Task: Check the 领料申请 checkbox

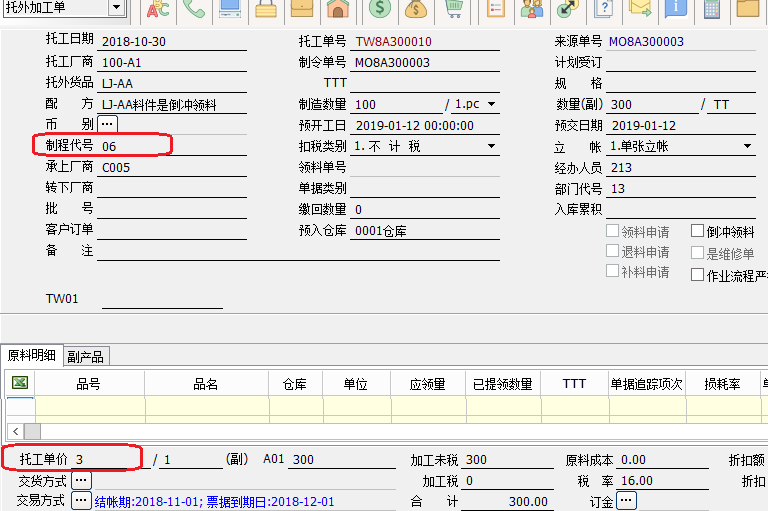Action: (x=613, y=231)
